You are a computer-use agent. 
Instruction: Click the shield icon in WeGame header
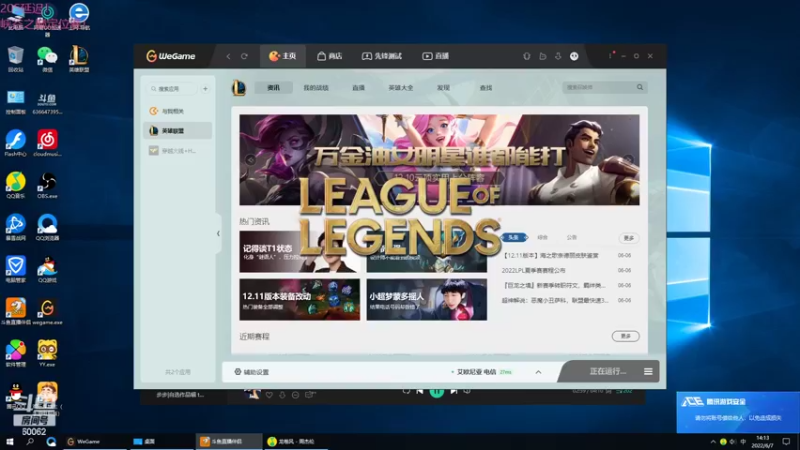pyautogui.click(x=527, y=56)
